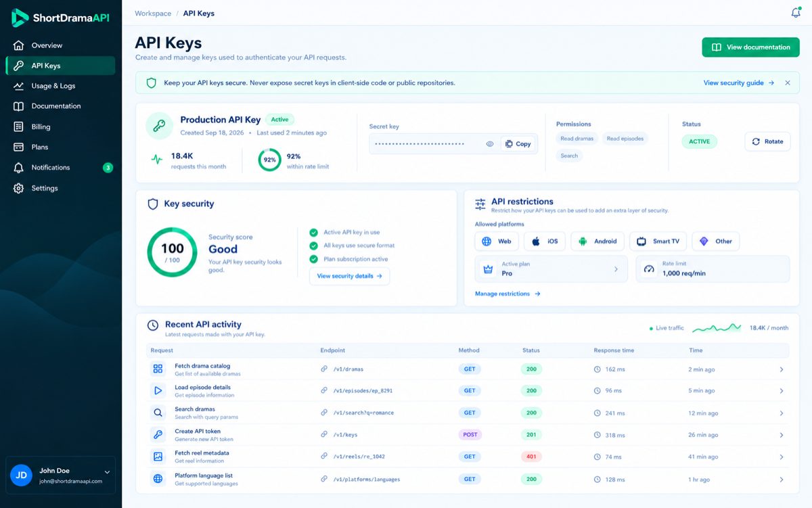Open Usage & Logs in the sidebar

60,86
